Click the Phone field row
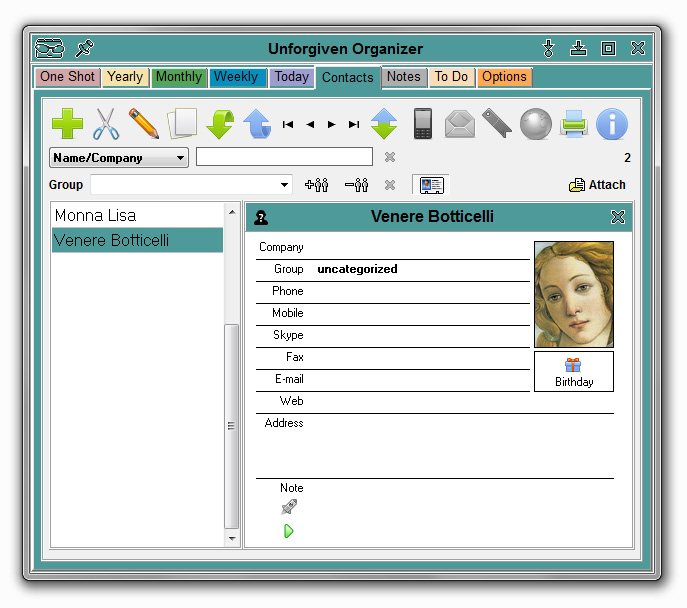 pyautogui.click(x=393, y=292)
